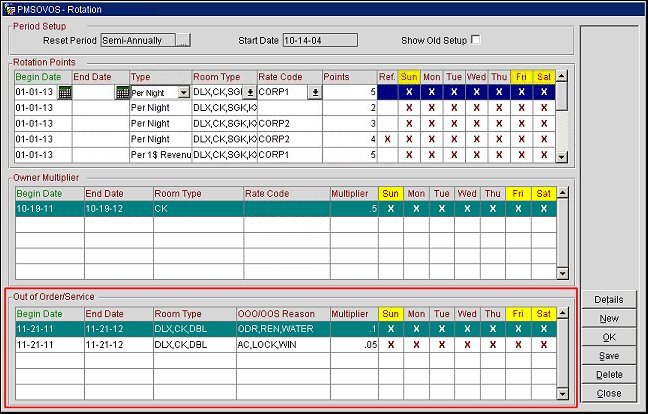This screenshot has width=648, height=414.
Task: Click the Start Date field
Action: coord(317,41)
